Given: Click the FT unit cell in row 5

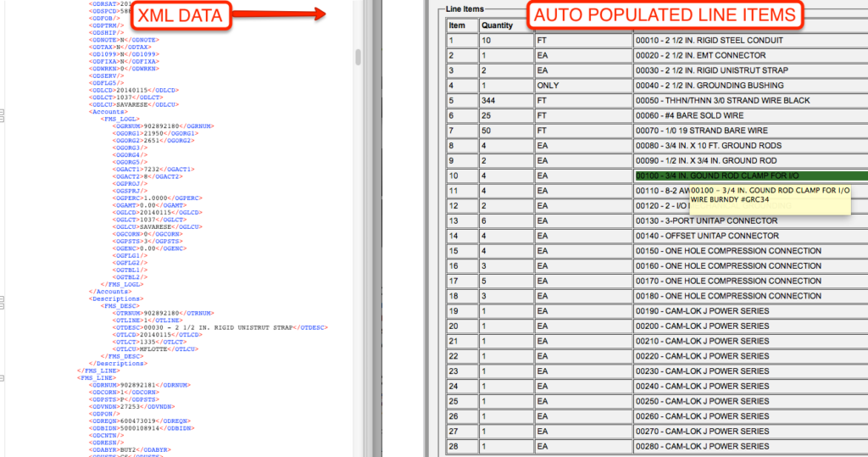Looking at the screenshot, I should (x=584, y=100).
